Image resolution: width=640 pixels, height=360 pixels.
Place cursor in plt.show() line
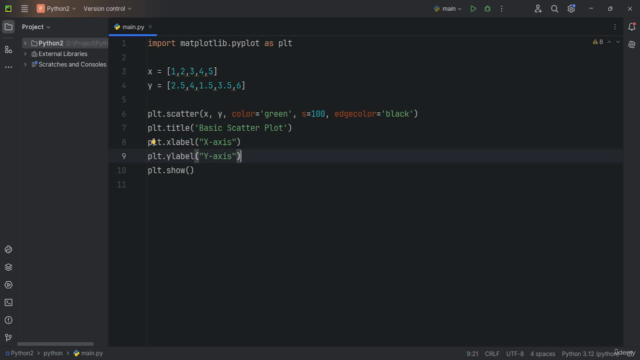[171, 170]
